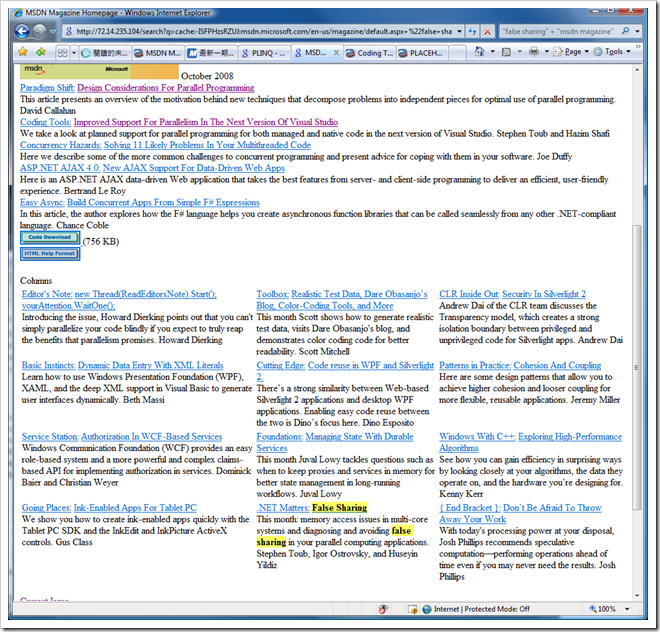Screen dimensions: 660x632
Task: Open the Tools dropdown menu
Action: tap(613, 52)
